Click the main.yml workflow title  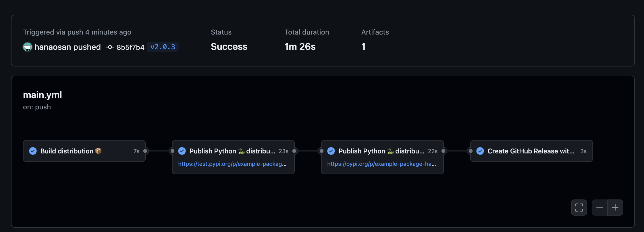coord(43,95)
